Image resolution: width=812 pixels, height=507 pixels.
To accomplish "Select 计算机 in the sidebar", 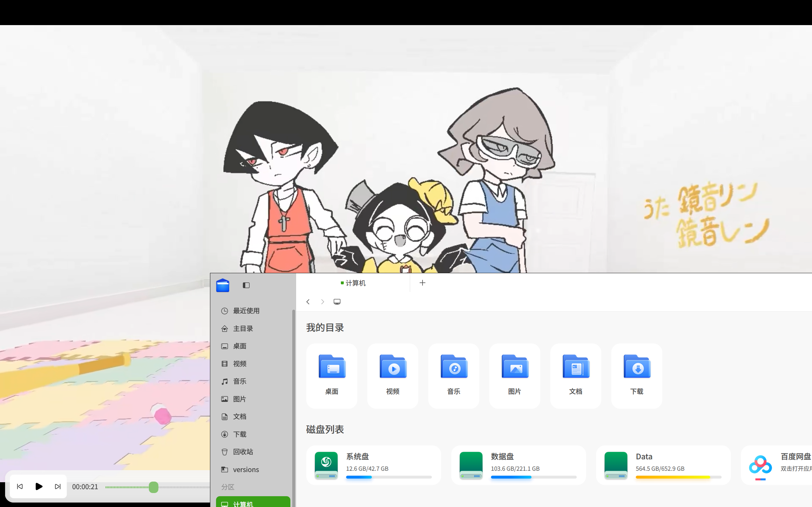I will [253, 502].
